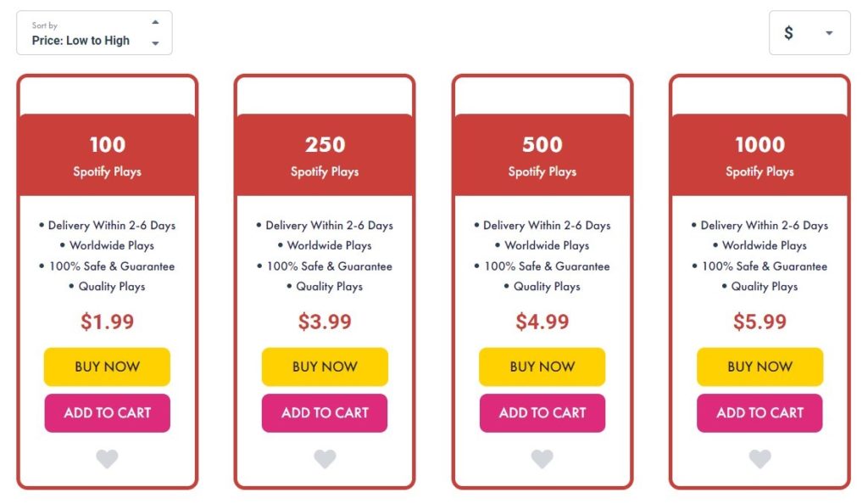
Task: Select the 100 Spotify Plays red header
Action: 108,155
